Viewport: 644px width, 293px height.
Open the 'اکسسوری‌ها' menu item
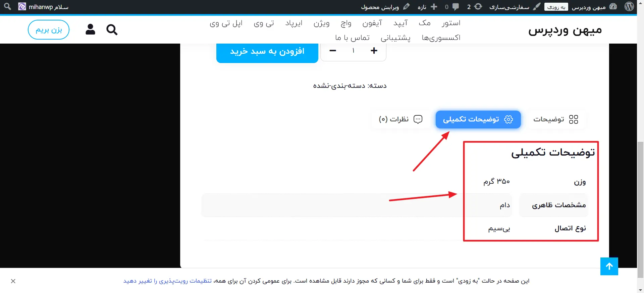coord(441,38)
